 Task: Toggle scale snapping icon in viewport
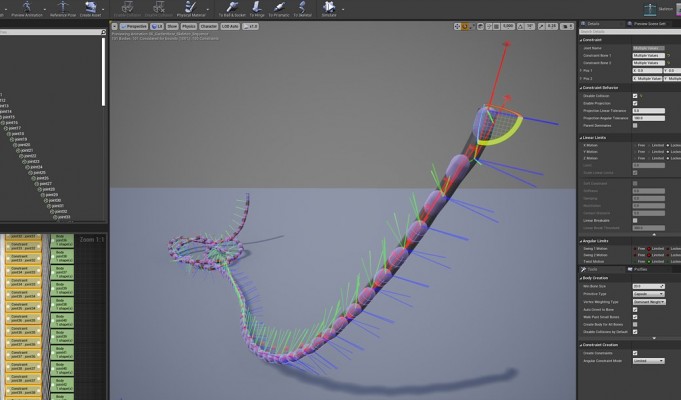pos(542,26)
